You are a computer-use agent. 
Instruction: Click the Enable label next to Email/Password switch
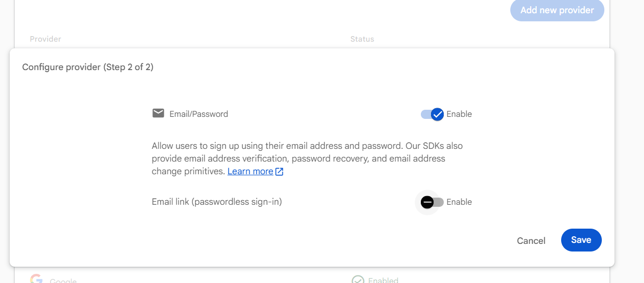pyautogui.click(x=459, y=114)
